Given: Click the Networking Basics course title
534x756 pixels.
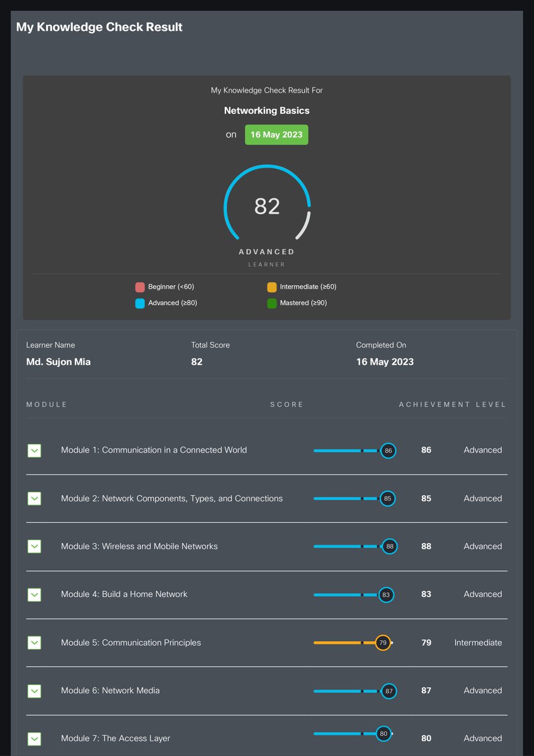Looking at the screenshot, I should [x=267, y=110].
